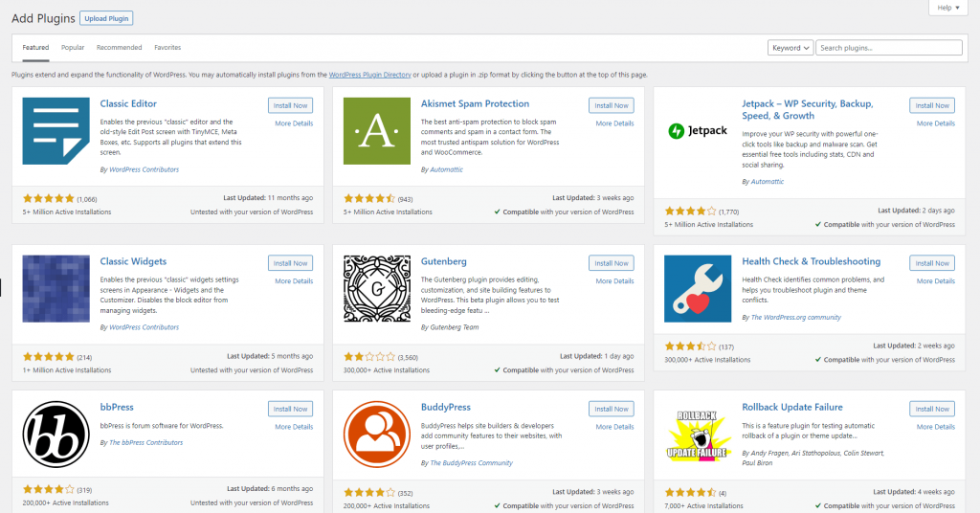Open More Details for Akismet Spam Protection
This screenshot has width=980, height=513.
tap(614, 123)
